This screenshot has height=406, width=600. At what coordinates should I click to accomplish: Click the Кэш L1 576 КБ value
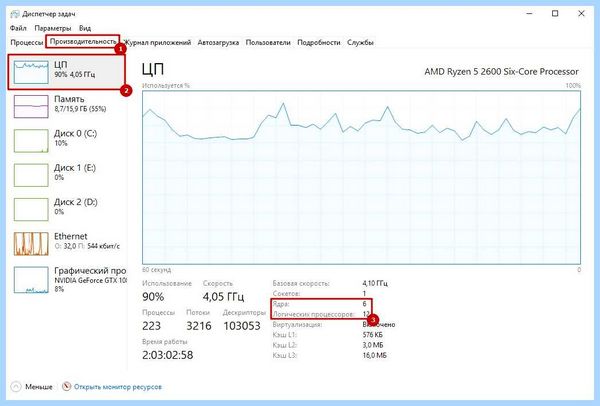tap(373, 335)
